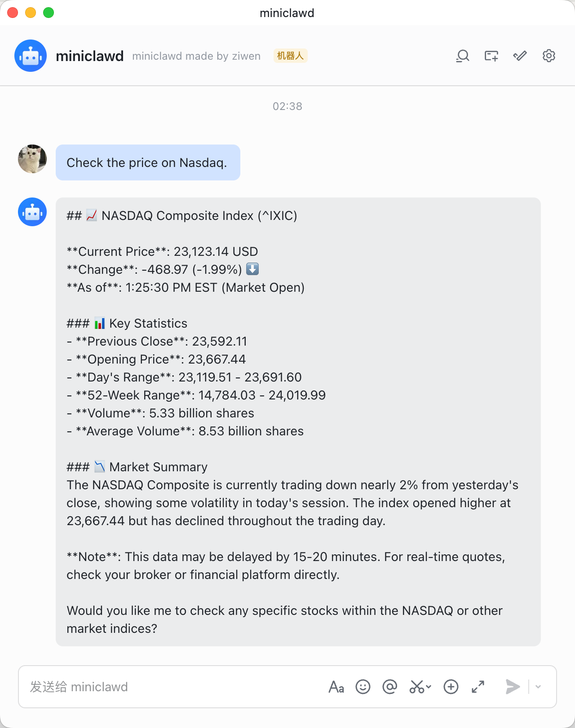Expand the message input editor
The height and width of the screenshot is (728, 575).
coord(478,687)
